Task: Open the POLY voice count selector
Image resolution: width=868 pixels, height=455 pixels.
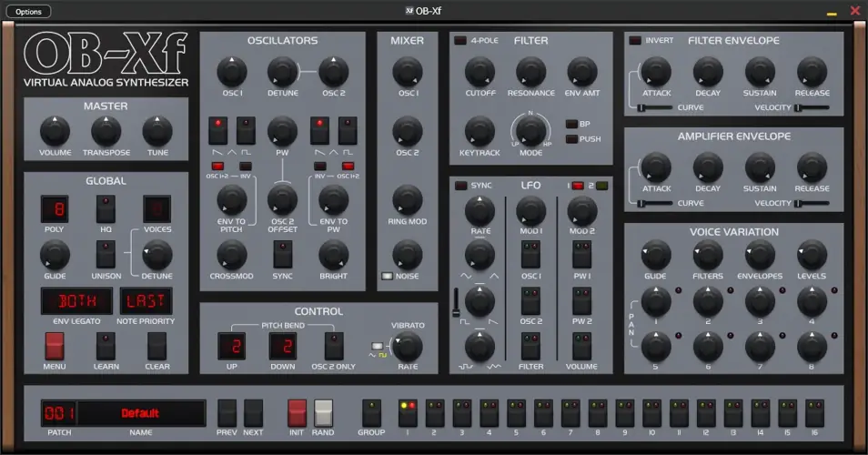Action: (x=55, y=208)
